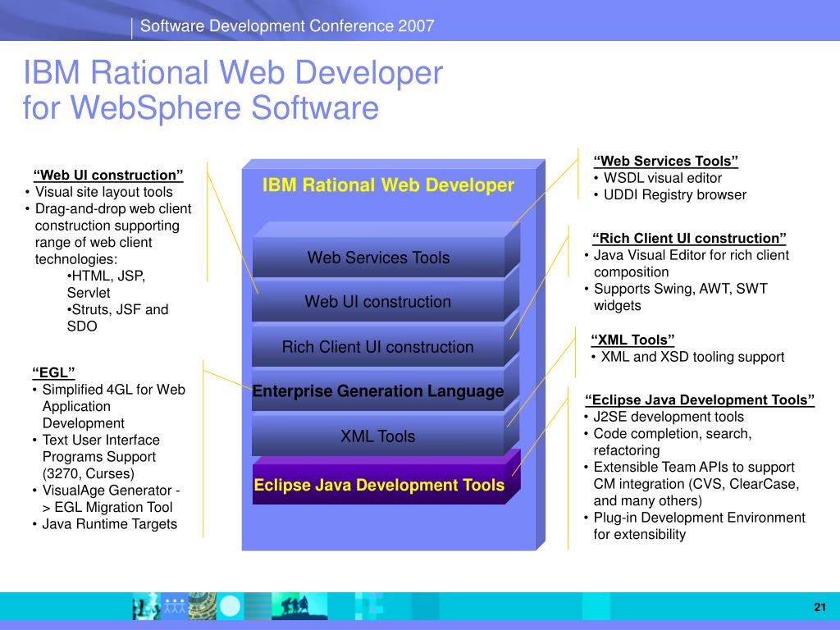Click the bullet 'Extensible Team APIs to support'
840x630 pixels.
click(x=694, y=467)
